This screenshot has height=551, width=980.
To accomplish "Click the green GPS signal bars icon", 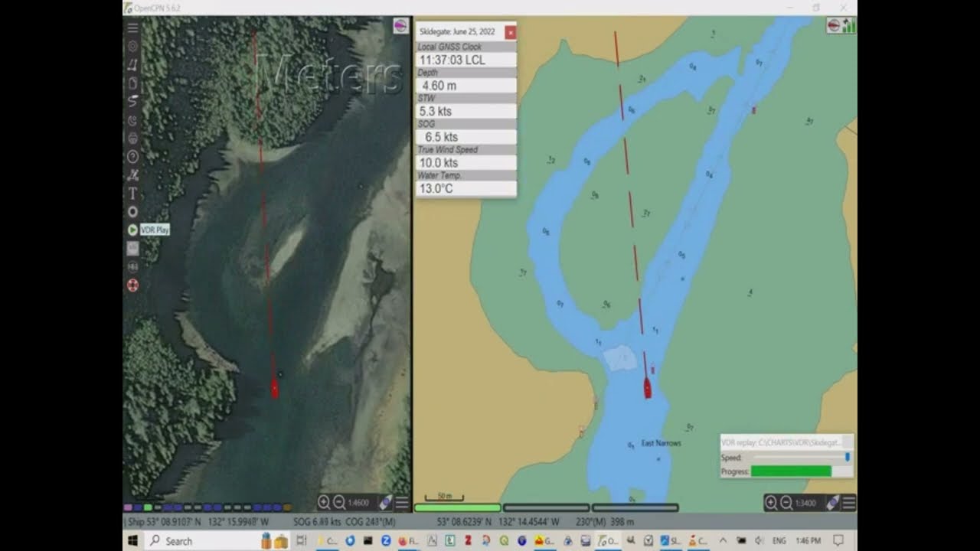I will tap(848, 25).
